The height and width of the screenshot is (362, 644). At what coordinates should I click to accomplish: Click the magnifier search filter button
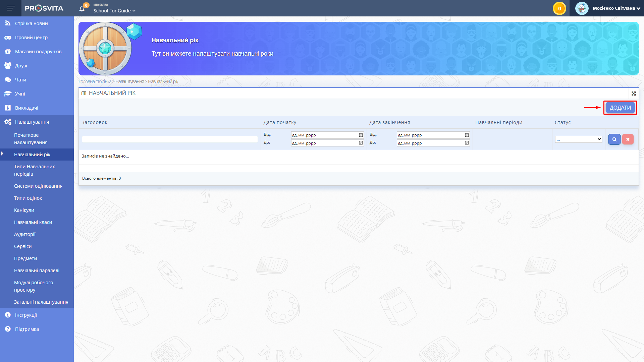[614, 139]
